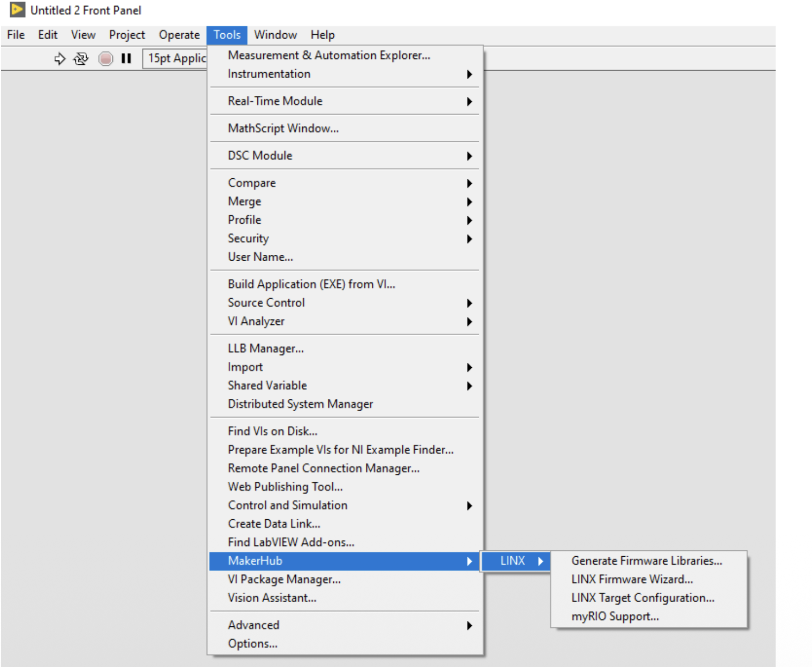
Task: Expand the DSC Module submenu
Action: click(x=345, y=156)
